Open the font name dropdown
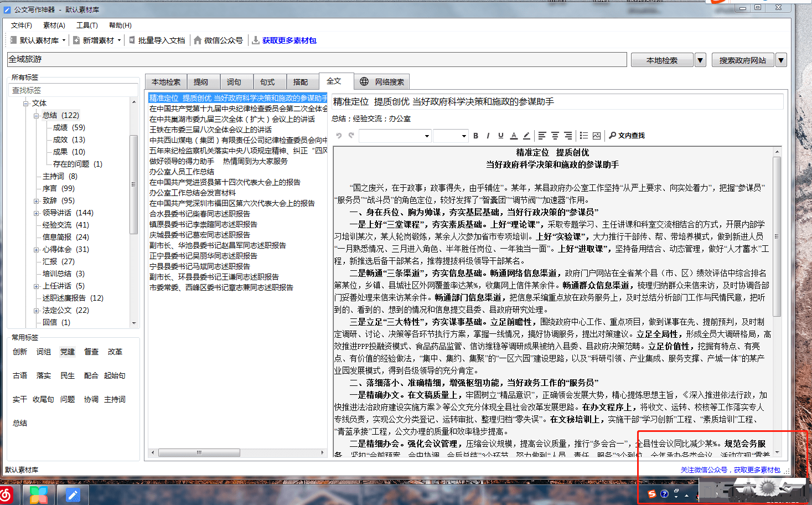 (x=427, y=136)
